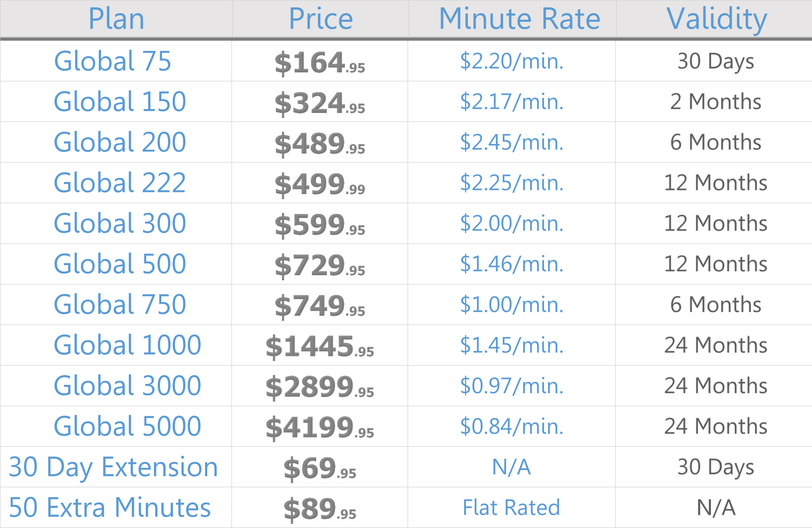Screen dimensions: 812x528
Task: Click the $0.84/min. minute rate
Action: [x=511, y=426]
